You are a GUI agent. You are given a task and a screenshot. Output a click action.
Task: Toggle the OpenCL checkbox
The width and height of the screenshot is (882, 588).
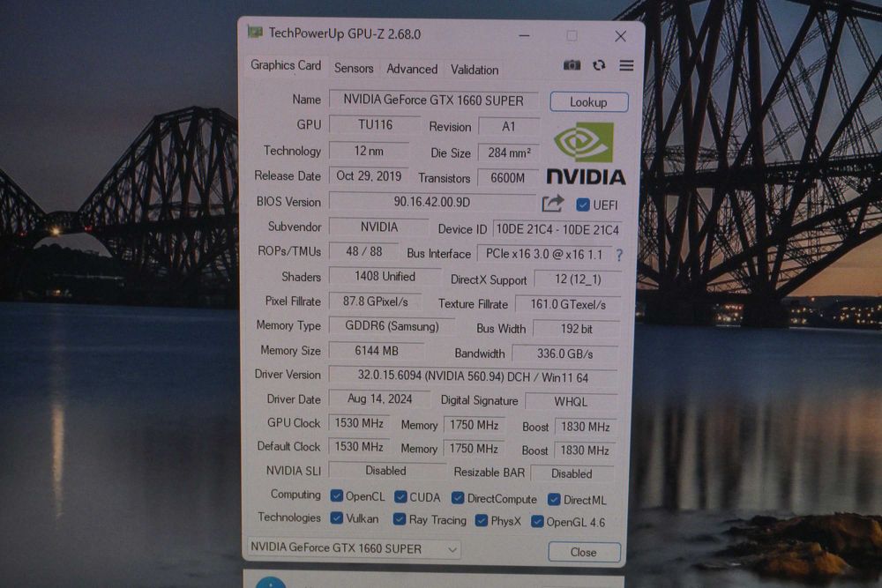(336, 495)
